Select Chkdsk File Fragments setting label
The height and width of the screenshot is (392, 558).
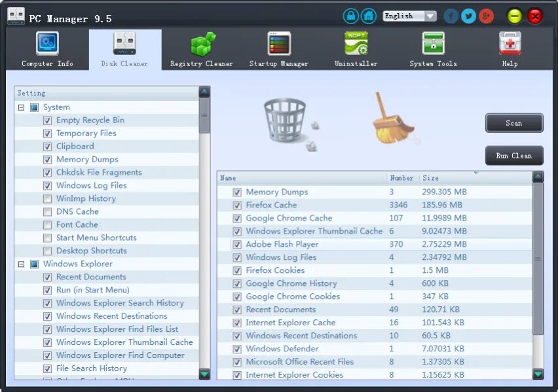(x=99, y=173)
